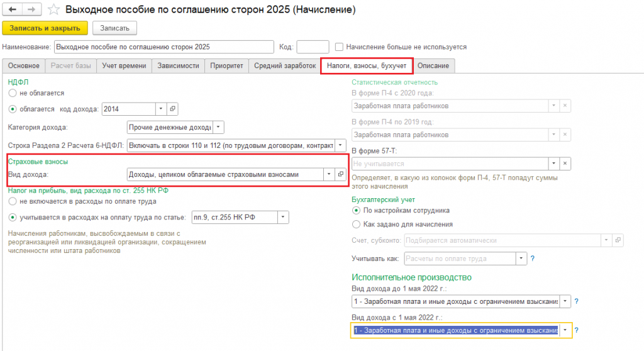Select 'Как задано для начисления' accounting option
The height and width of the screenshot is (351, 644).
pyautogui.click(x=357, y=224)
